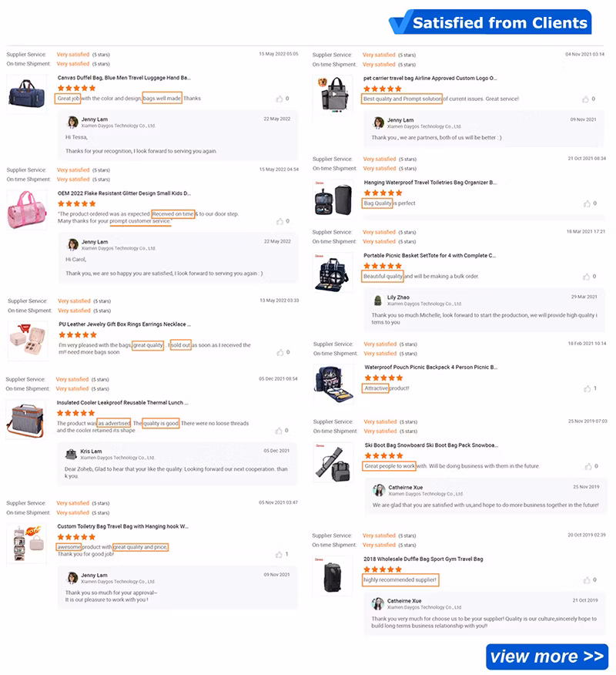Click thumbs-up on Glitter Kids bag review
This screenshot has height=675, width=616.
280,221
